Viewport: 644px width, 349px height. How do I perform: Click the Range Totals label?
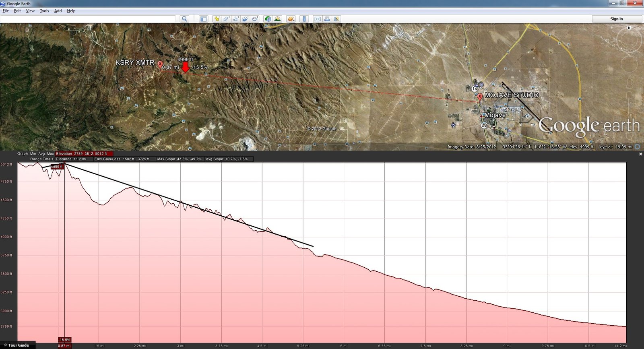[x=41, y=159]
